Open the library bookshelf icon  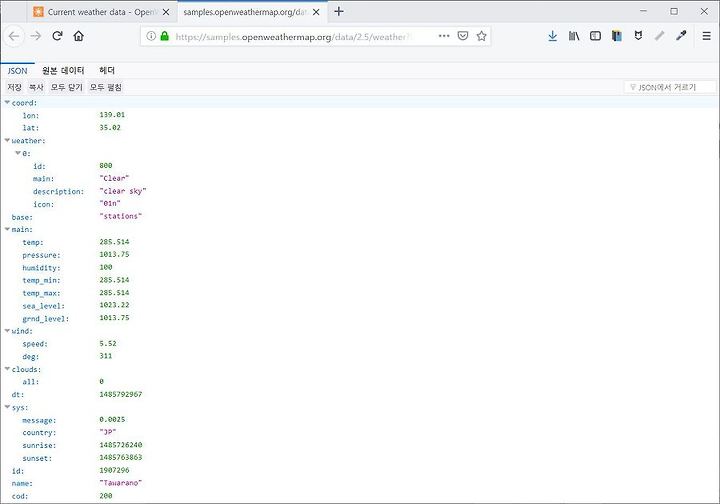point(574,36)
